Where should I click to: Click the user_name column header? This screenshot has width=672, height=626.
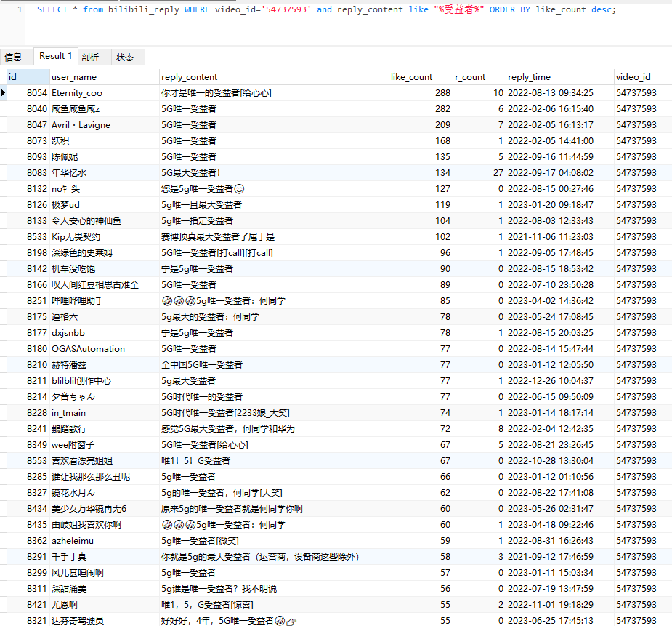coord(105,77)
